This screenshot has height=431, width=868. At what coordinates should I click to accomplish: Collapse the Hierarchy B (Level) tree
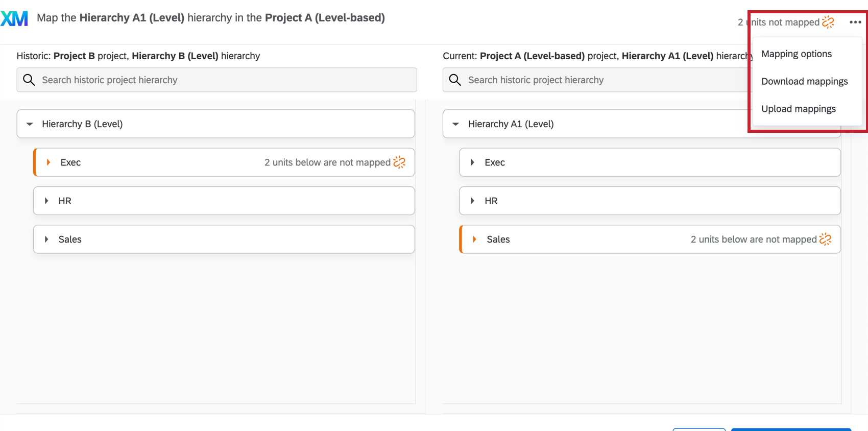click(29, 124)
